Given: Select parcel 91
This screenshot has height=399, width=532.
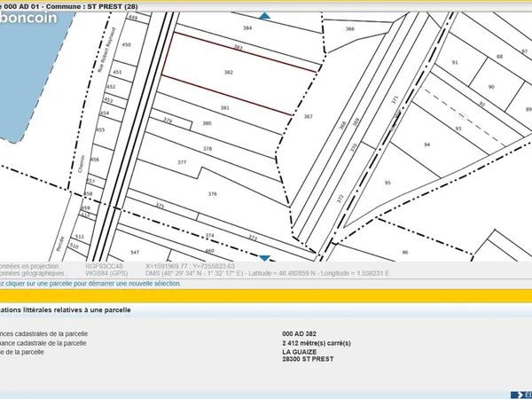Looking at the screenshot, I should coord(455,62).
